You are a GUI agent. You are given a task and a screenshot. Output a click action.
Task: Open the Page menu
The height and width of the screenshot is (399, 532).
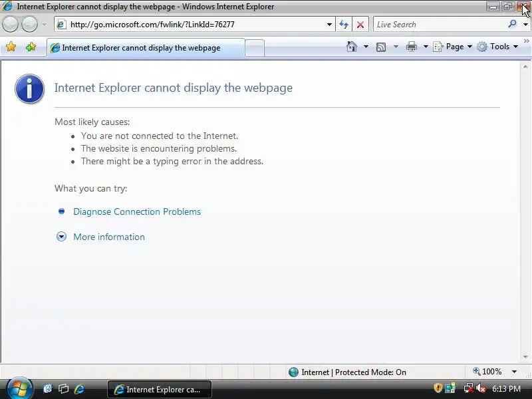click(x=453, y=47)
